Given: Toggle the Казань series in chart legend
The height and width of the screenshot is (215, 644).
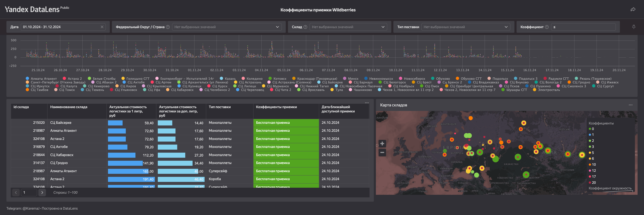Looking at the screenshot, I should [x=230, y=79].
